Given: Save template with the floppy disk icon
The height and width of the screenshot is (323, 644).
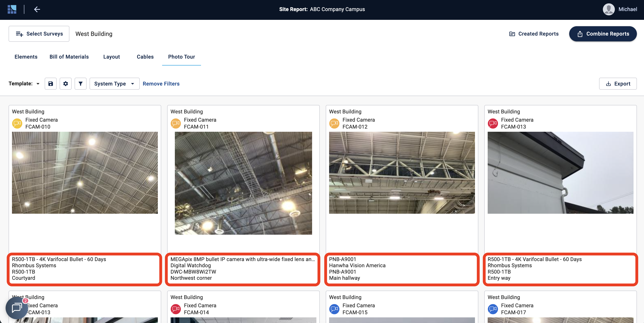Looking at the screenshot, I should (x=50, y=84).
